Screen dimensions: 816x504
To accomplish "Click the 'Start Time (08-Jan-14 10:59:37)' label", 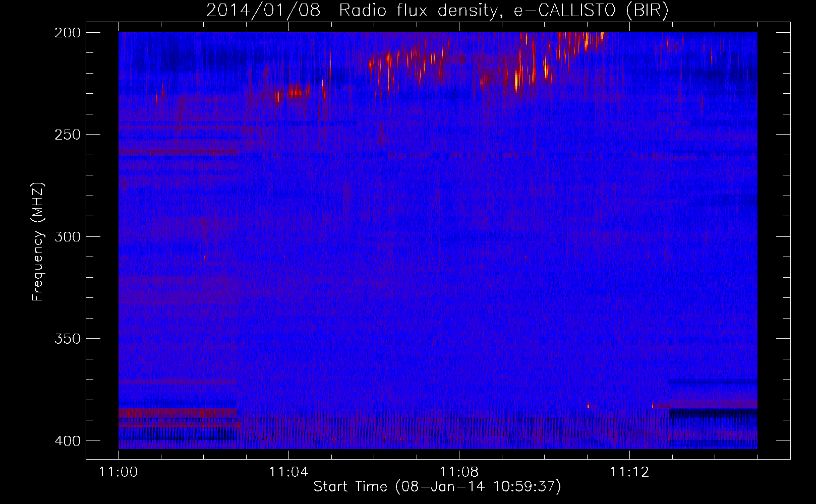I will point(437,487).
